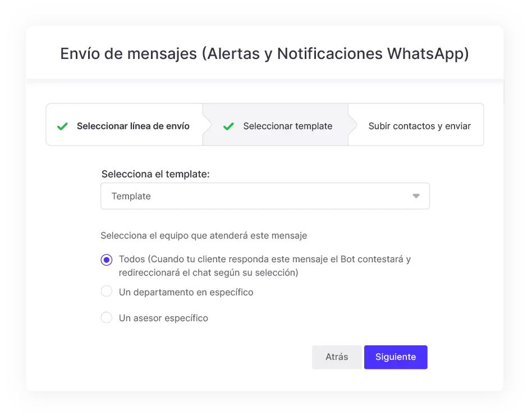Click the Todos option description text
This screenshot has width=532, height=420.
(x=265, y=266)
